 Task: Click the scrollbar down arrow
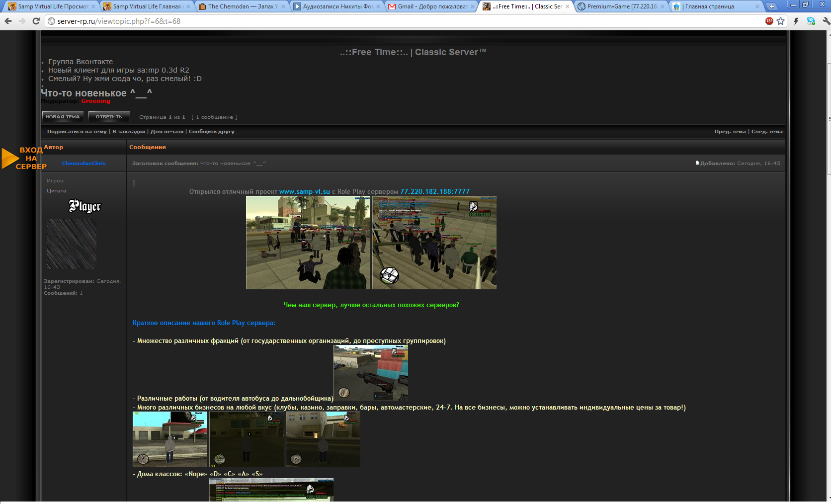tap(829, 499)
